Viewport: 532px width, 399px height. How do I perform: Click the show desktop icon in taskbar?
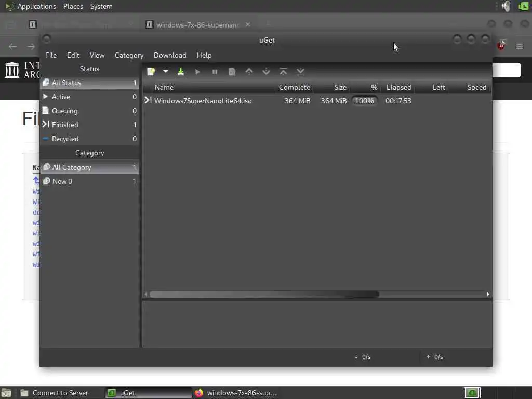coord(6,393)
